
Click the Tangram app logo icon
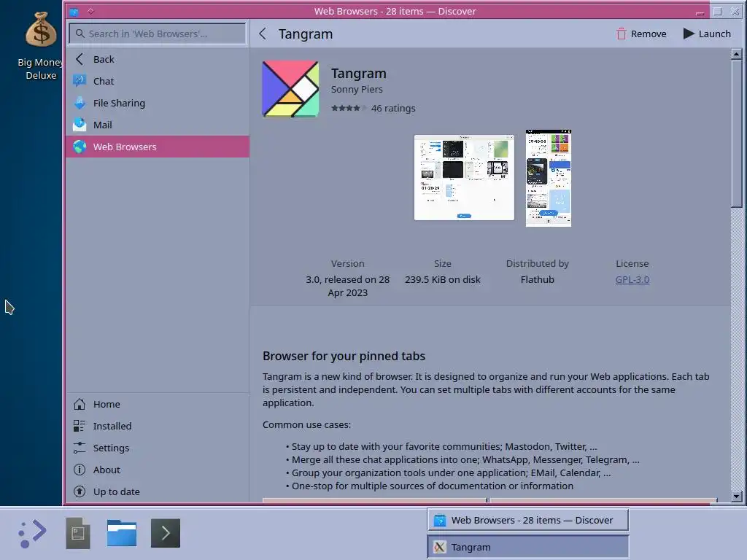290,88
